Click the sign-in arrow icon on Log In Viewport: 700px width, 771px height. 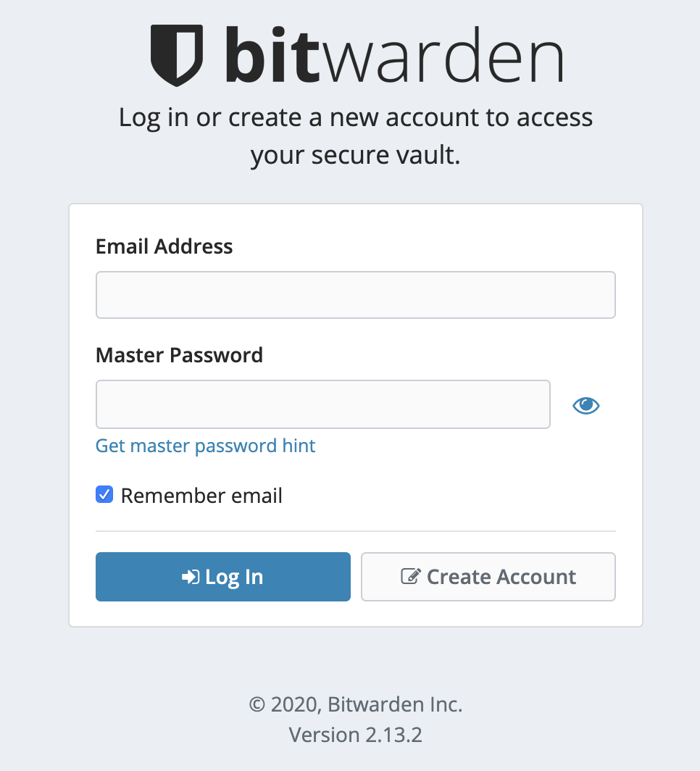click(x=191, y=577)
